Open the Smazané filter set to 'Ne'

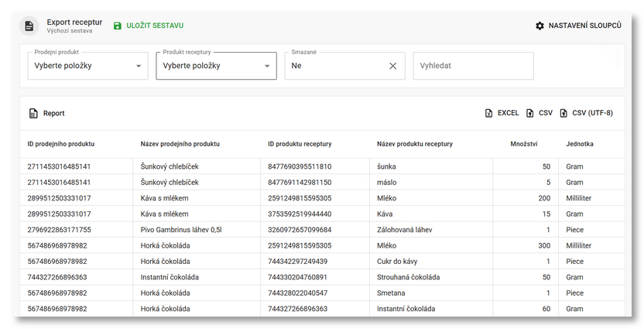[344, 66]
